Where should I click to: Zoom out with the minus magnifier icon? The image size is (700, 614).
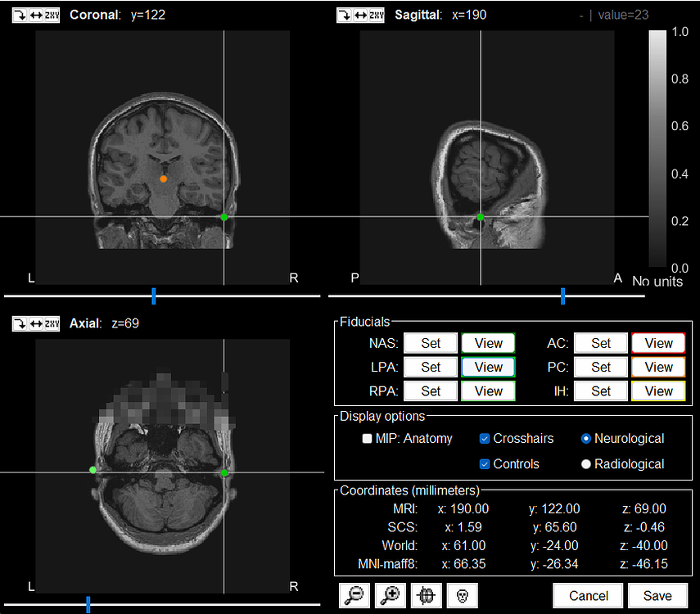pyautogui.click(x=355, y=595)
